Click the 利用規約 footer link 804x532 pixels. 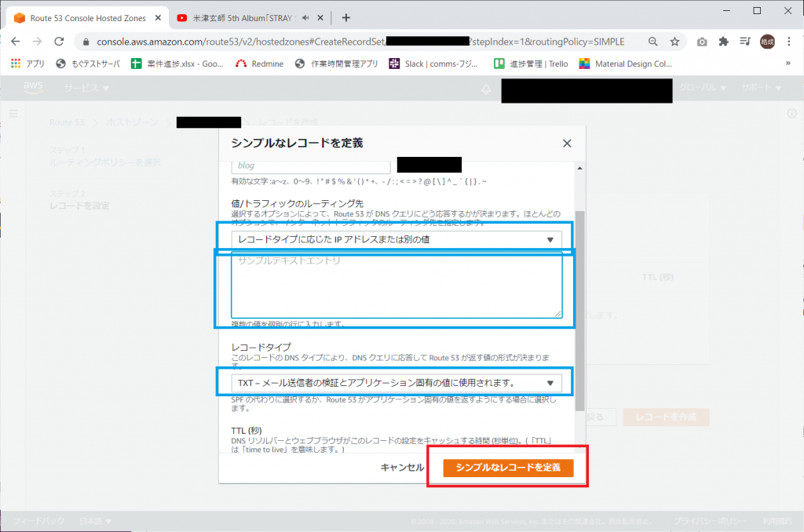pos(777,521)
